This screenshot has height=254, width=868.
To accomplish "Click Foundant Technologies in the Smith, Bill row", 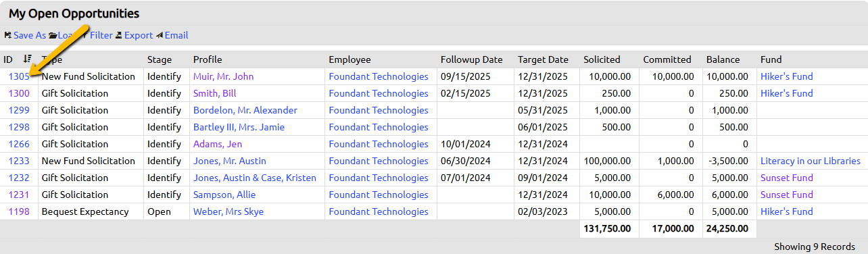I will 379,93.
